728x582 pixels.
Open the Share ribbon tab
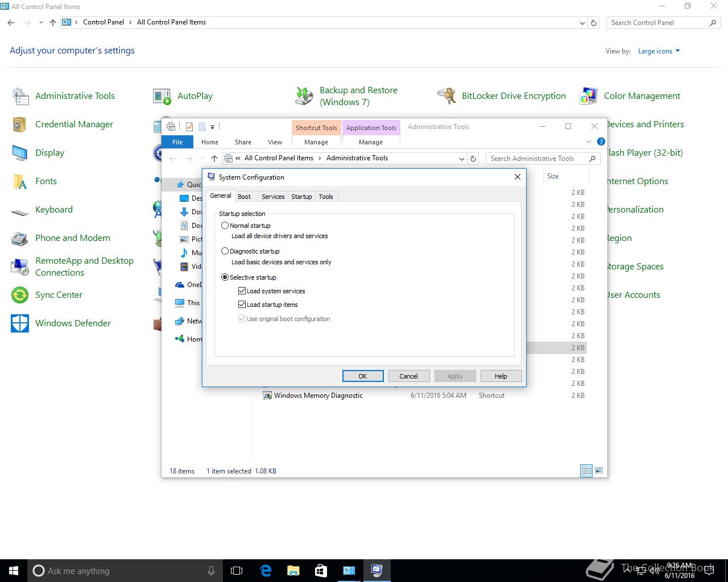(x=243, y=142)
